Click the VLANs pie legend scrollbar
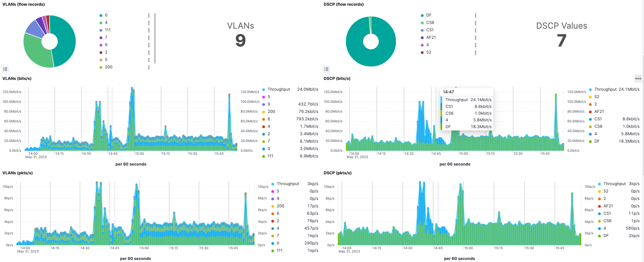 (155, 38)
